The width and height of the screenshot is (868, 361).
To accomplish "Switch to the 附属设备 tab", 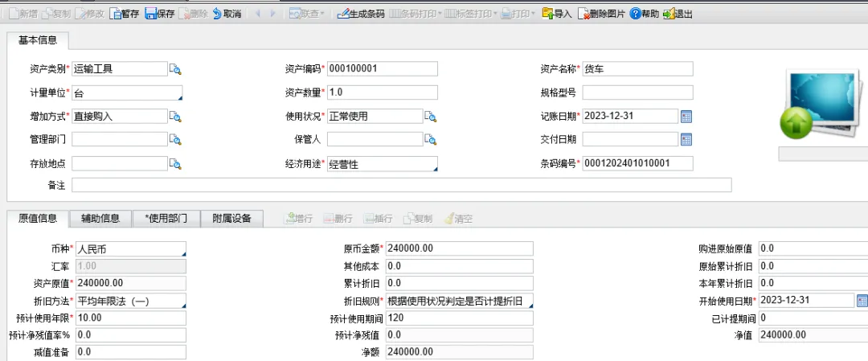I will (x=231, y=218).
